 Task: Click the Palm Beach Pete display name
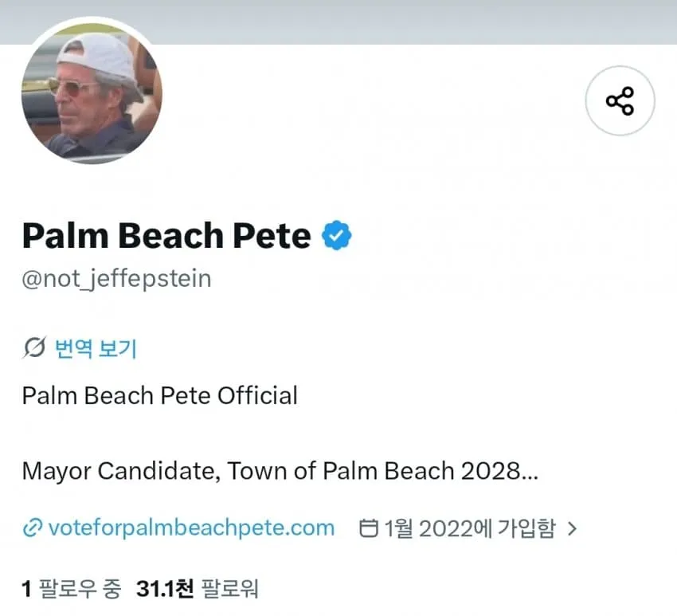point(166,235)
